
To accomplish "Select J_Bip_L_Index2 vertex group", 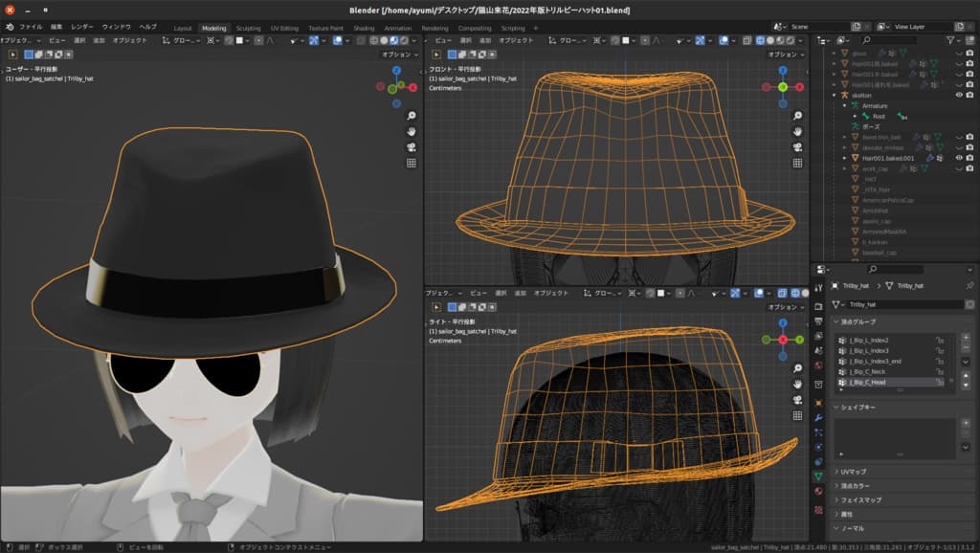I will click(x=869, y=340).
